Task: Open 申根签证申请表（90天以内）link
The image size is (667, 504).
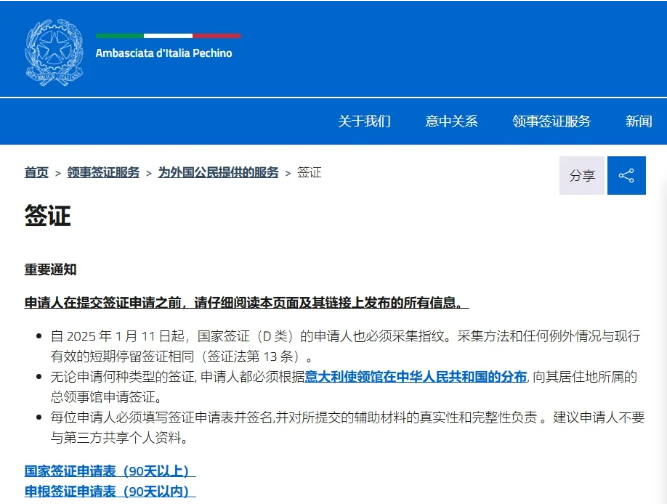Action: pos(110,492)
